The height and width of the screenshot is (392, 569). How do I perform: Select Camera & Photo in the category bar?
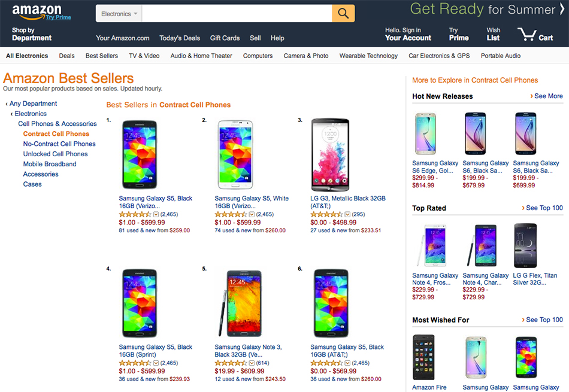tap(305, 55)
